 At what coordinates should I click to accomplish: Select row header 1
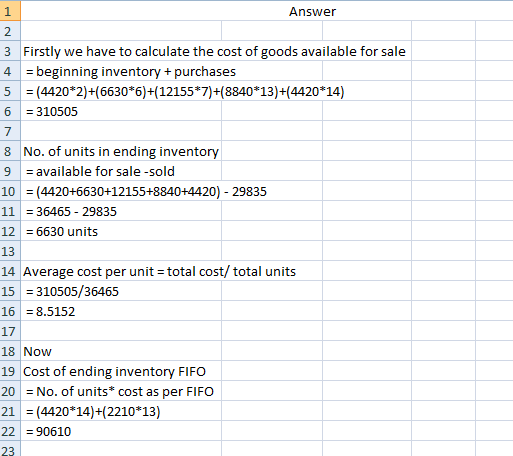point(10,11)
